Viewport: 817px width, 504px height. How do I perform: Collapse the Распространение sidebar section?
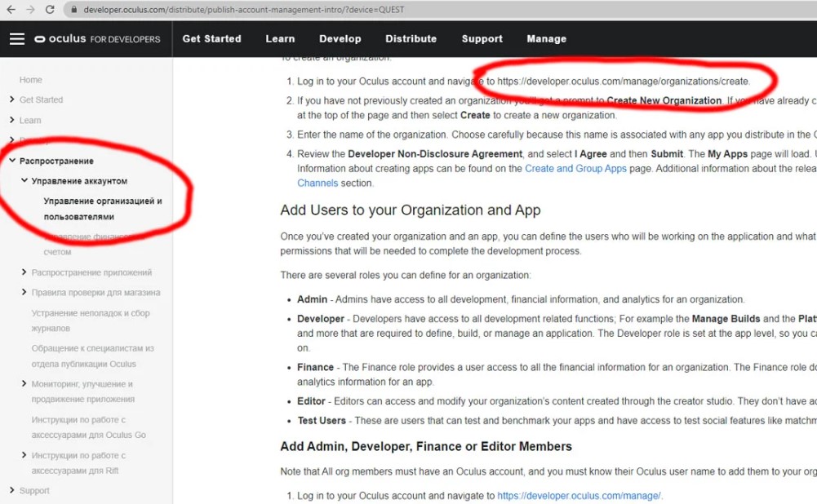coord(12,161)
